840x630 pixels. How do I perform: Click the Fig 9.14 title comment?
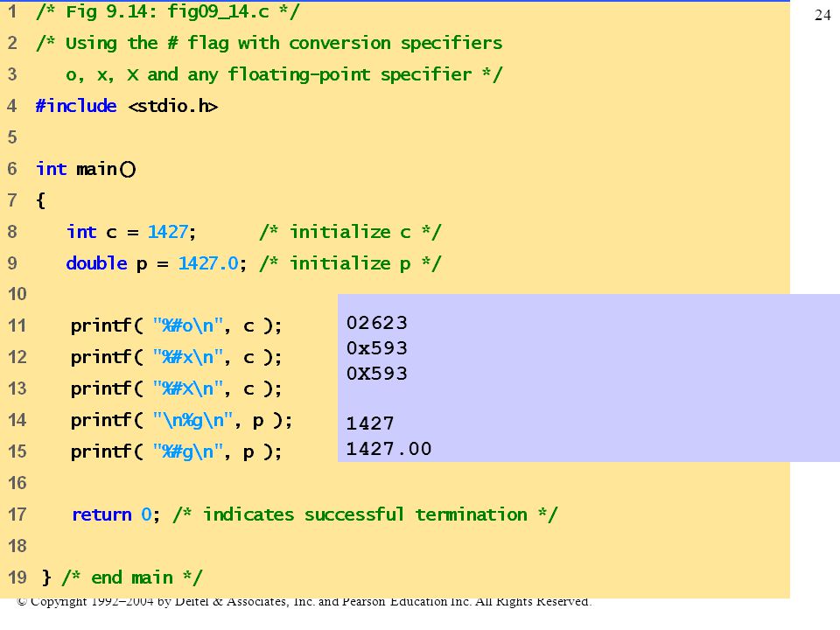coord(167,11)
